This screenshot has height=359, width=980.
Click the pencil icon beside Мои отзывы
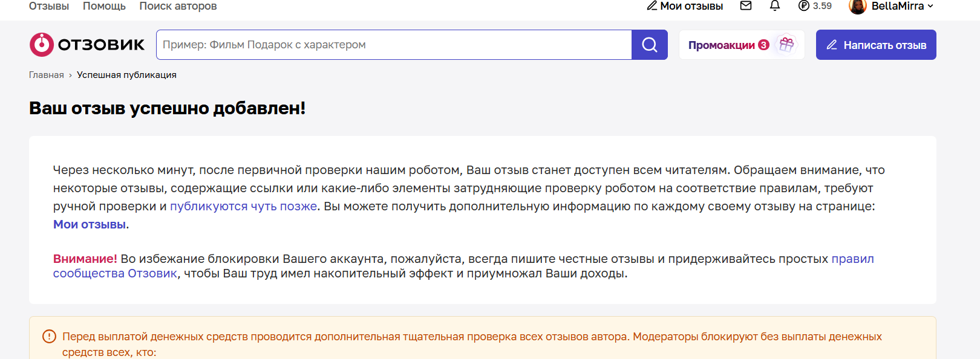[652, 6]
